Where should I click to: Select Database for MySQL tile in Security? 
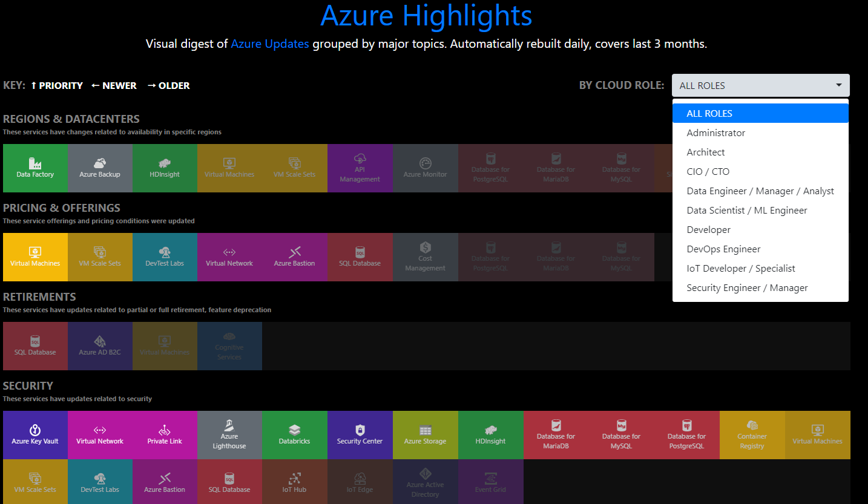622,435
